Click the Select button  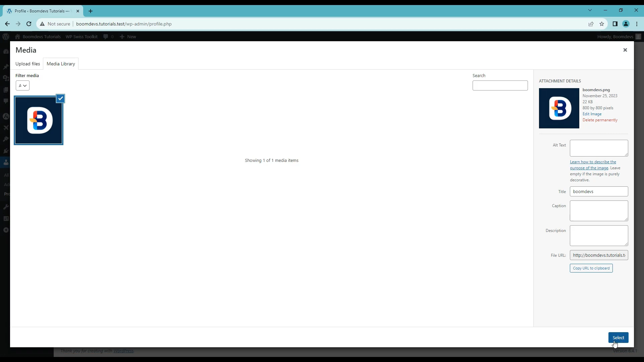(x=619, y=337)
